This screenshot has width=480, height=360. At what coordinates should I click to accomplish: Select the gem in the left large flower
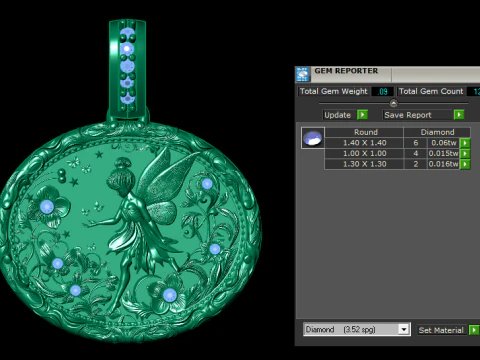(x=47, y=206)
